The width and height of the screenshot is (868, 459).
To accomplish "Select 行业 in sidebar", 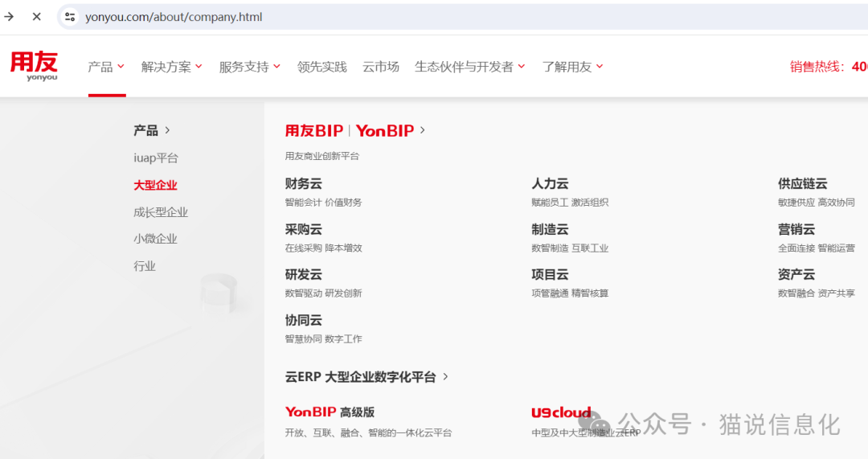I will coord(145,266).
